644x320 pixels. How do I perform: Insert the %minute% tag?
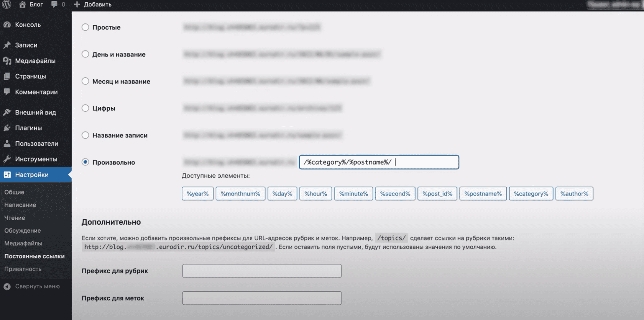[353, 194]
